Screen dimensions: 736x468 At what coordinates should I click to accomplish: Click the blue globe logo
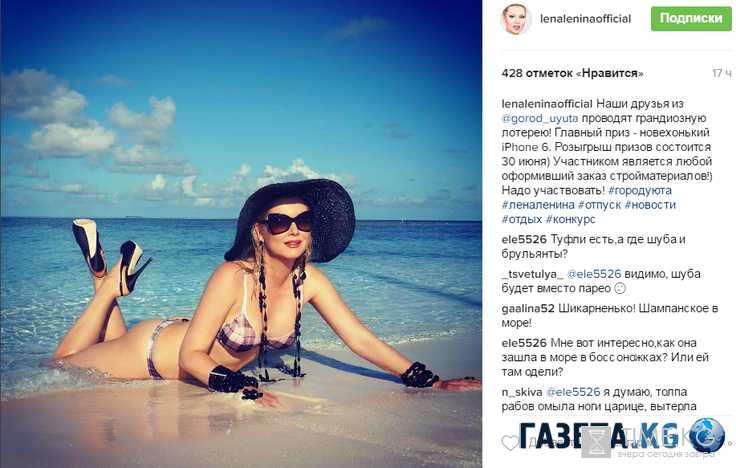706,435
